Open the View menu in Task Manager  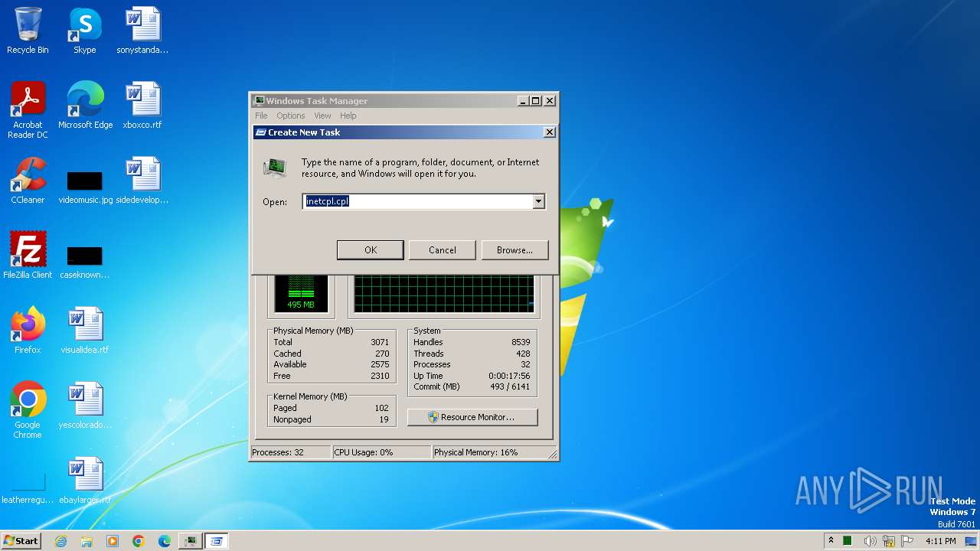pos(322,116)
